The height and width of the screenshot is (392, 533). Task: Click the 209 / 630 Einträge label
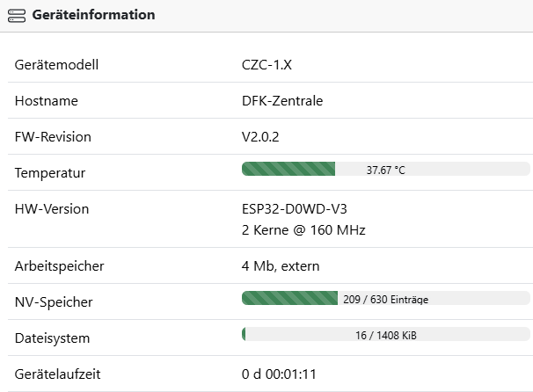[x=386, y=299]
